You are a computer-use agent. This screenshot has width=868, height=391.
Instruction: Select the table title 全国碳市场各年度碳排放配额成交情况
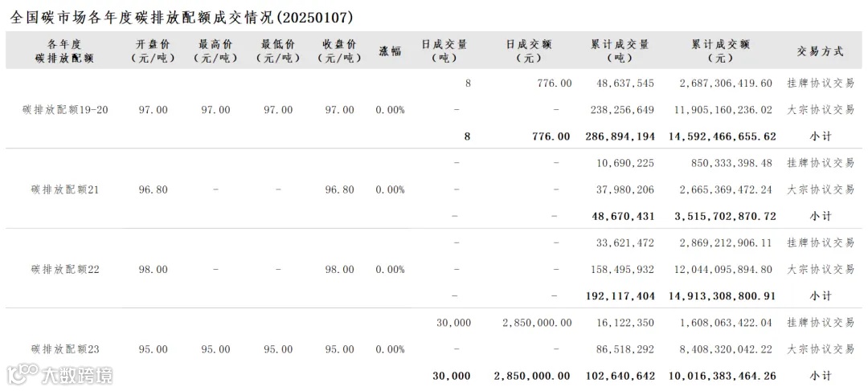click(x=142, y=18)
